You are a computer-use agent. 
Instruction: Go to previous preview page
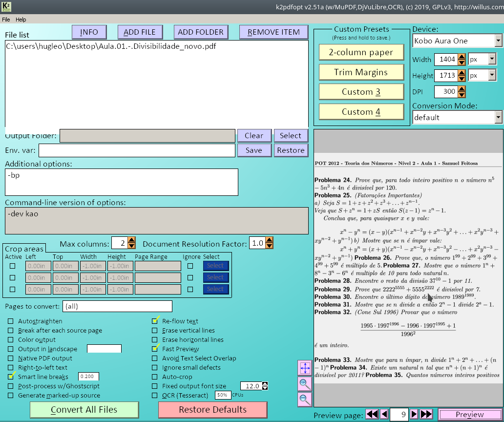[384, 414]
